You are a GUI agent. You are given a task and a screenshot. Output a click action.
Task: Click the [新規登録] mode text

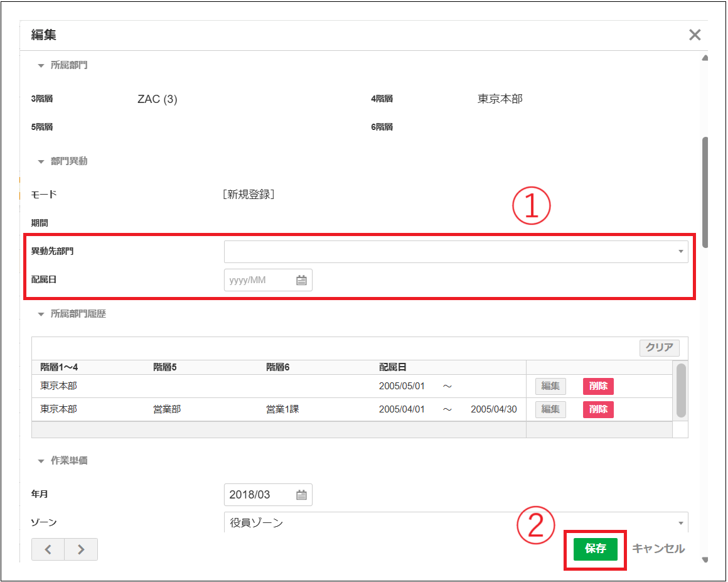(x=249, y=194)
